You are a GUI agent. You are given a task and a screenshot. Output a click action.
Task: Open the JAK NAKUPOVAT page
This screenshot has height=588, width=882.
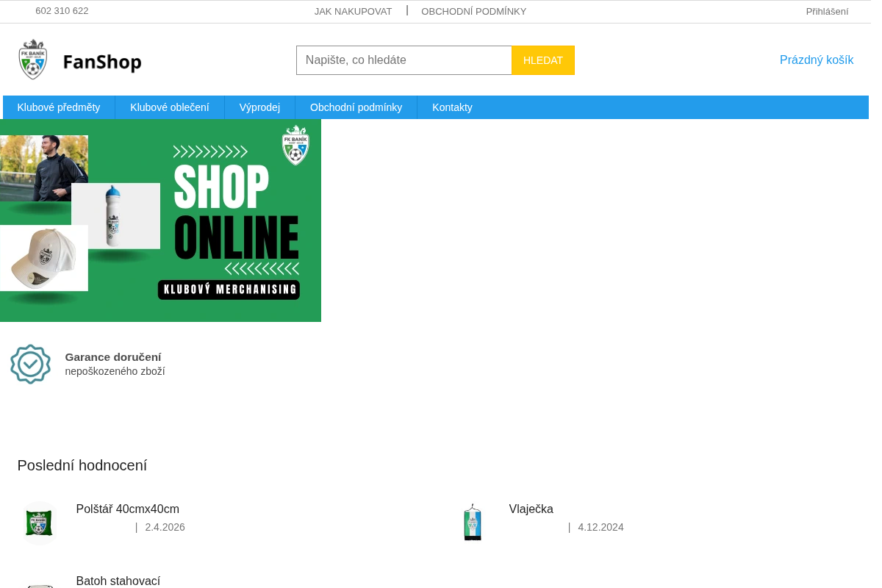(x=354, y=11)
